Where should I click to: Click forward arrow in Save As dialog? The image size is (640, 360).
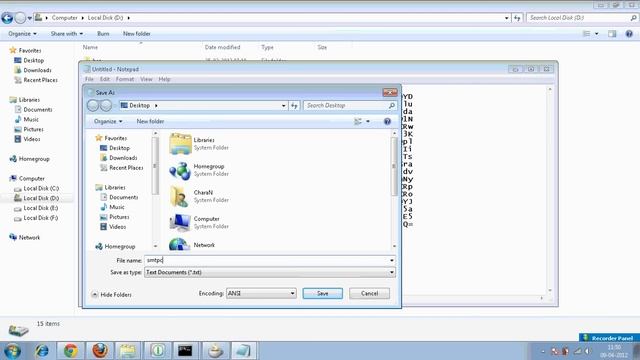(x=106, y=105)
